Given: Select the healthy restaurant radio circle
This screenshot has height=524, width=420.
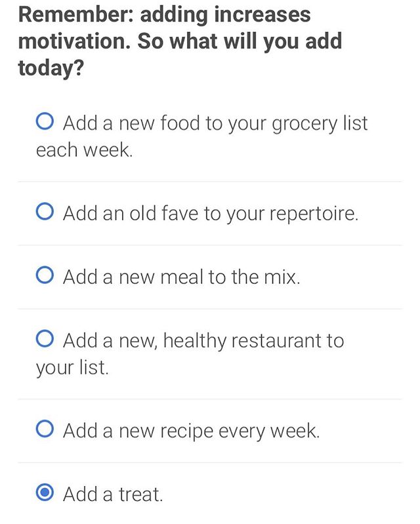Looking at the screenshot, I should tap(45, 338).
